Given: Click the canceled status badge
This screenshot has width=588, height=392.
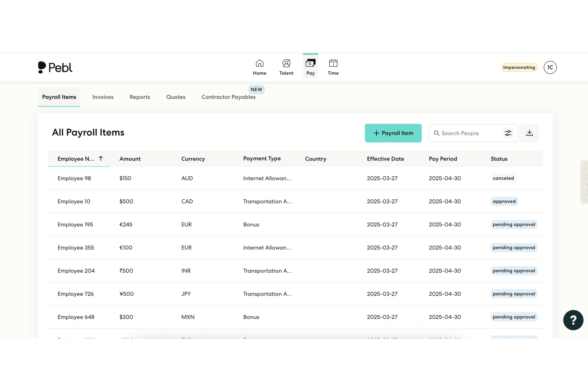Looking at the screenshot, I should pyautogui.click(x=503, y=178).
